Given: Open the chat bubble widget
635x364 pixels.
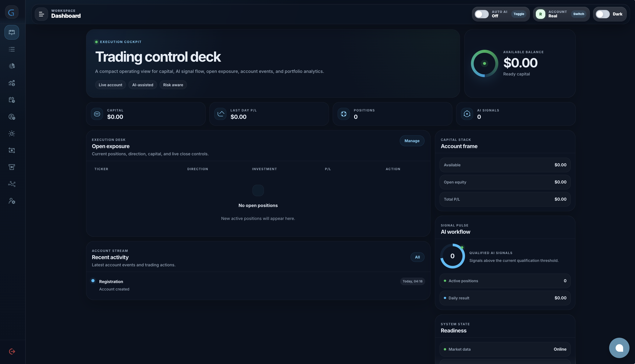Looking at the screenshot, I should click(619, 348).
